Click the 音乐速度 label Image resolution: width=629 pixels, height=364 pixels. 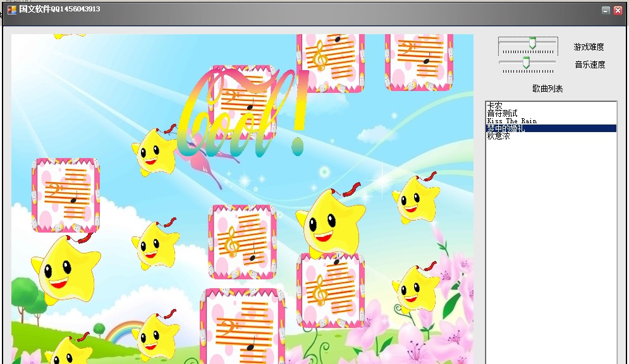[590, 64]
